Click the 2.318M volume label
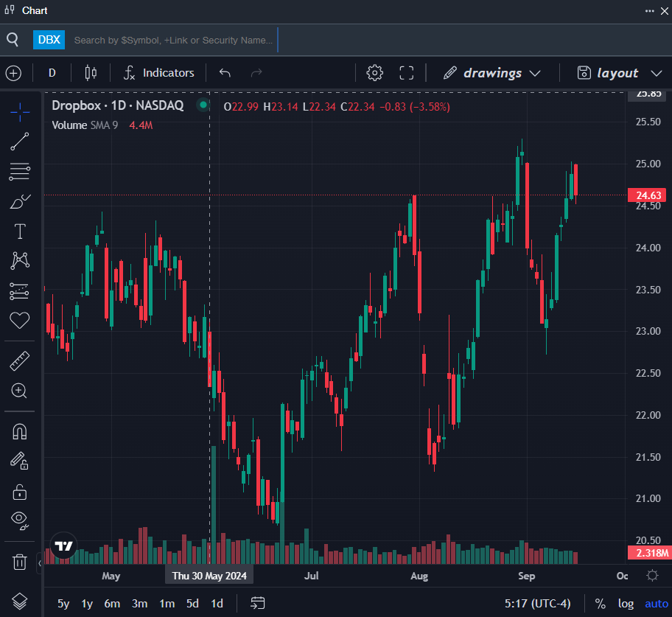This screenshot has width=672, height=617. pos(649,553)
